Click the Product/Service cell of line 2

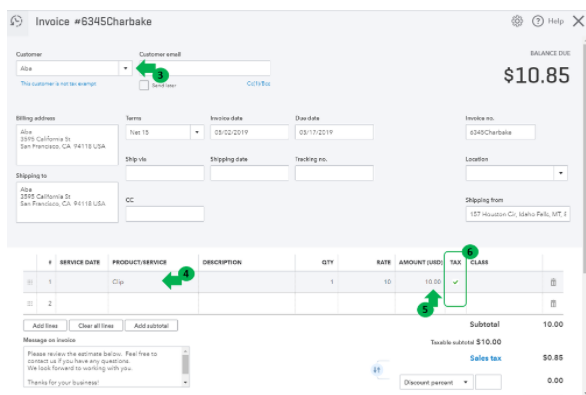pos(153,303)
